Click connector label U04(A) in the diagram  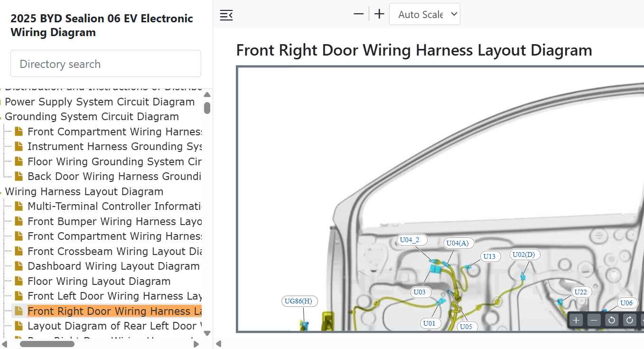(x=457, y=243)
